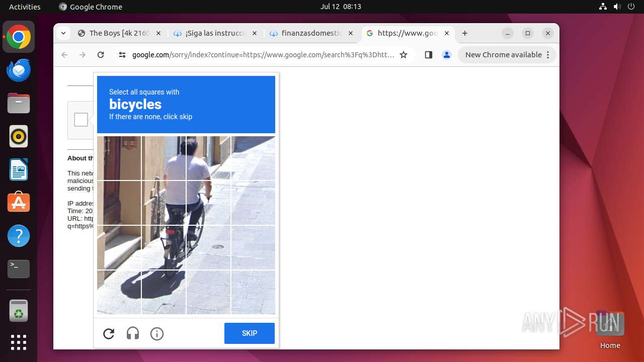This screenshot has height=362, width=644.
Task: Open network status icon in system tray
Action: (x=603, y=7)
